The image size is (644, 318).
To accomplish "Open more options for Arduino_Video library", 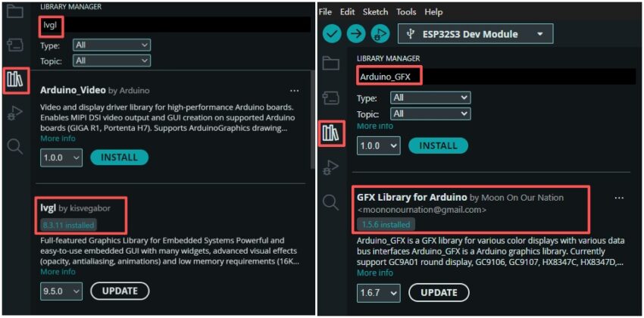I will coord(294,91).
